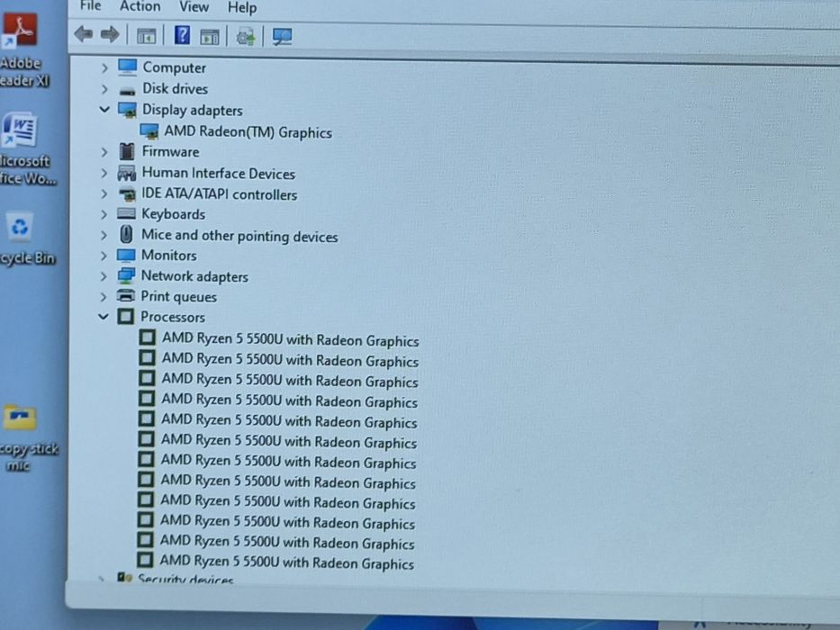Expand Human Interface Devices node

[x=104, y=173]
